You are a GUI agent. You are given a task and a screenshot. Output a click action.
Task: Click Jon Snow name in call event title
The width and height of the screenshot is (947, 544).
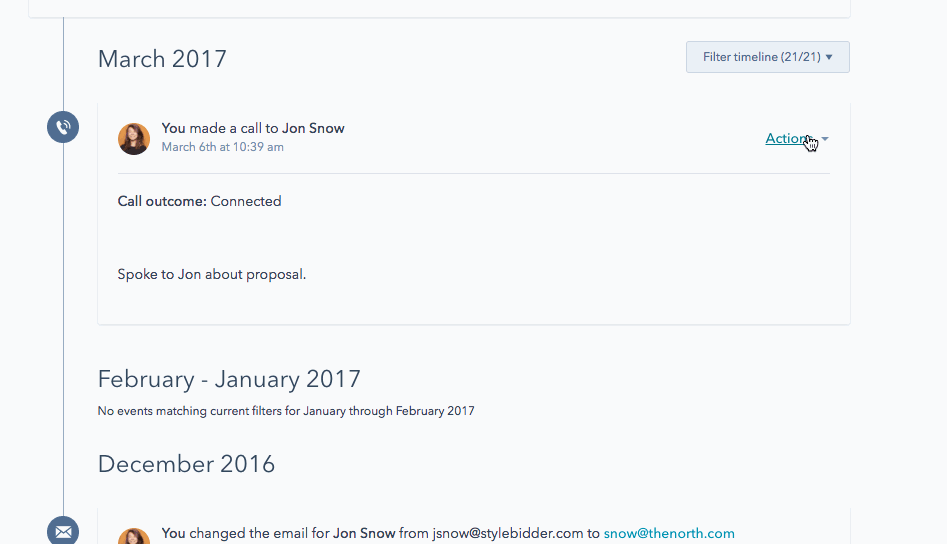pos(313,128)
